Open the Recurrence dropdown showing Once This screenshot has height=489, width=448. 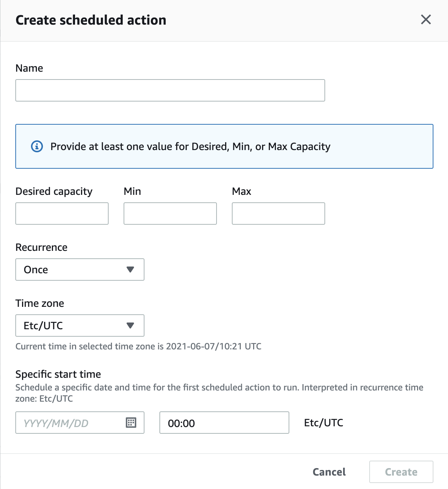pos(80,270)
